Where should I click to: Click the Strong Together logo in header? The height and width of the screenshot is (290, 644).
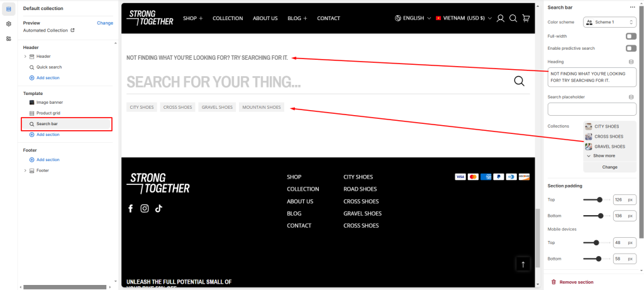pos(150,18)
